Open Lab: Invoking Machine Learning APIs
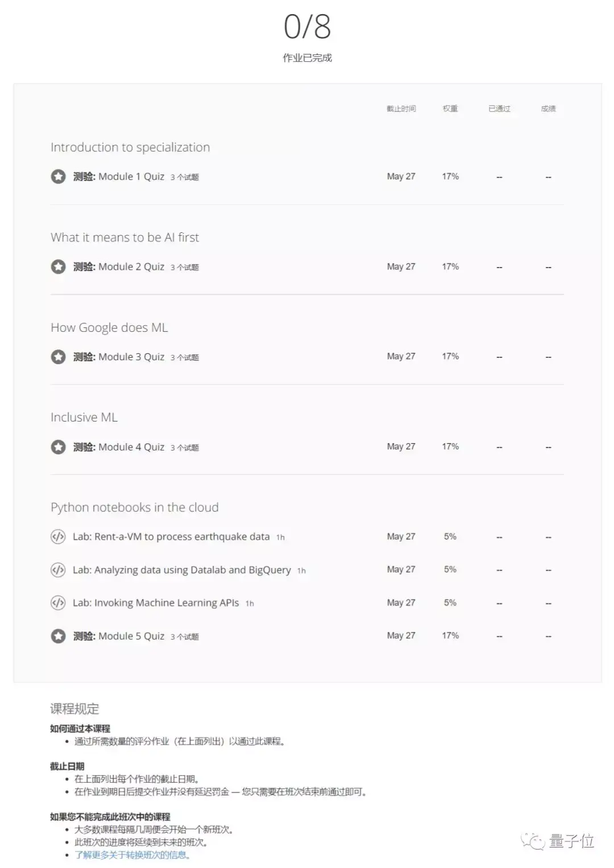 [156, 603]
